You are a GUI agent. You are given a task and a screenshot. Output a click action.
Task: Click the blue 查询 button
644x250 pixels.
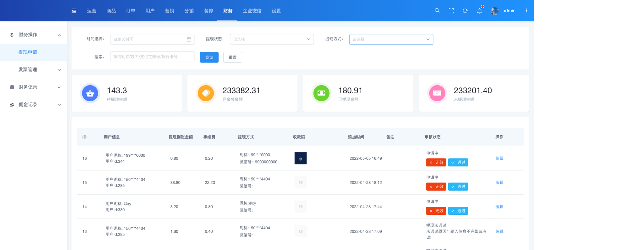[x=209, y=57]
